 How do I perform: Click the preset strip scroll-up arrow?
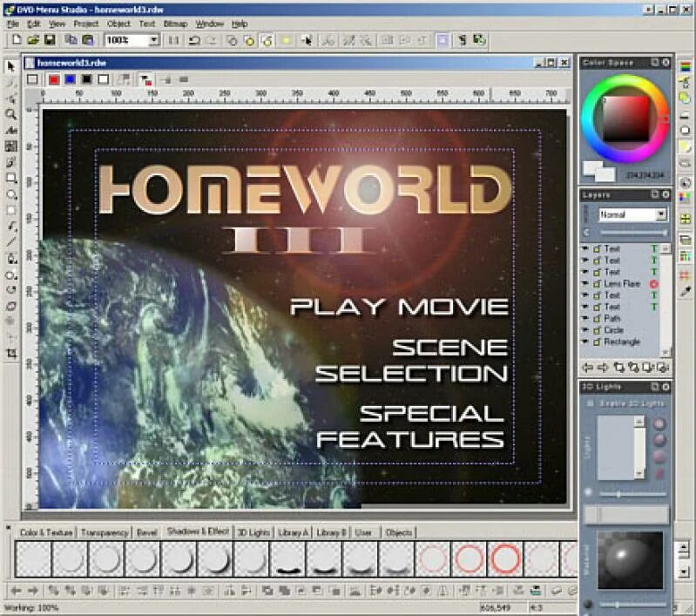(684, 548)
